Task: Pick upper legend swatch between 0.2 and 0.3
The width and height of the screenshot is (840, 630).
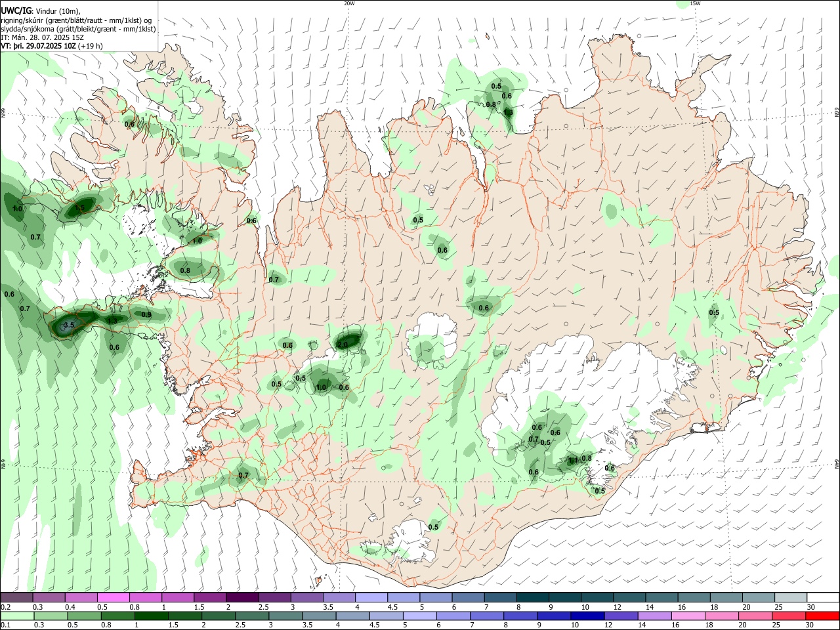Action: [16, 598]
